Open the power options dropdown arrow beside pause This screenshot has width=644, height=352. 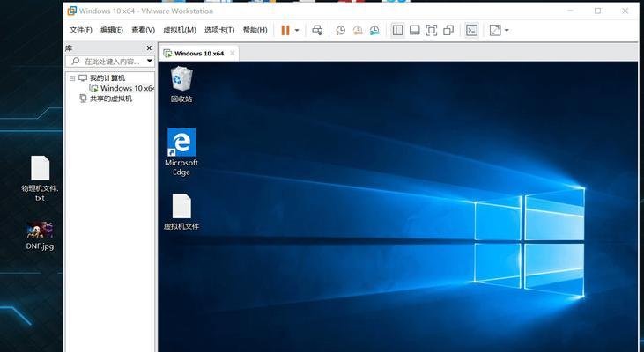click(297, 30)
